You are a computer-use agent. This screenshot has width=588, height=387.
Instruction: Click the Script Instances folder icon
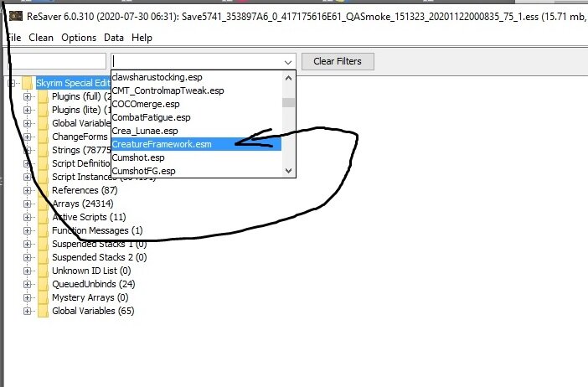(x=43, y=177)
